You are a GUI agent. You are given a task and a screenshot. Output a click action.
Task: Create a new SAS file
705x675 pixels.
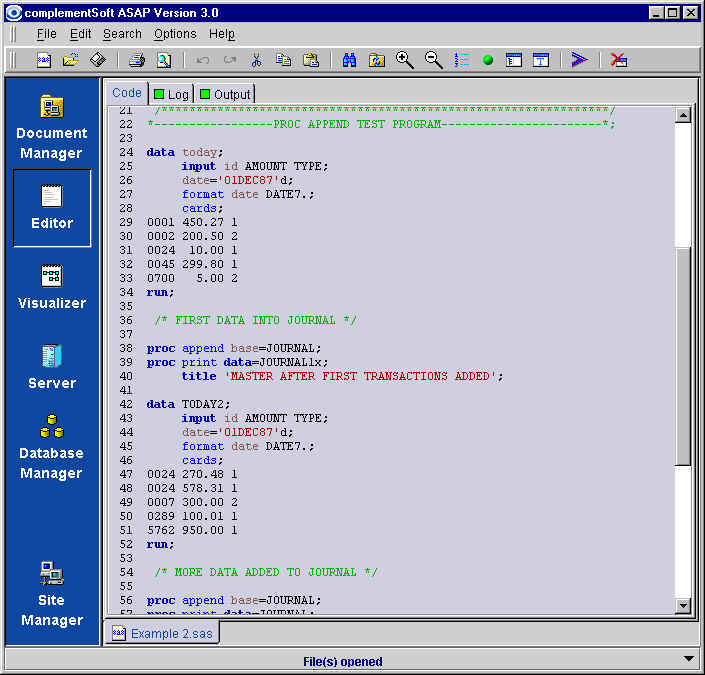(x=44, y=60)
